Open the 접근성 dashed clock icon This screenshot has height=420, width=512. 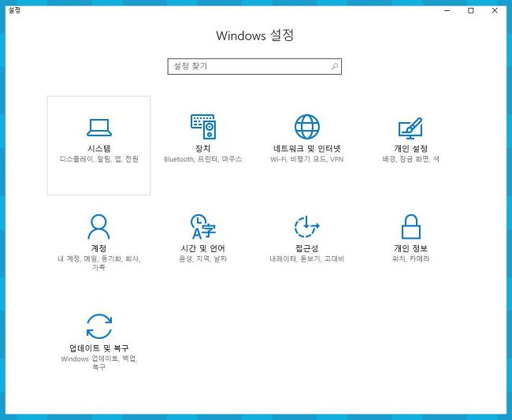tap(306, 226)
